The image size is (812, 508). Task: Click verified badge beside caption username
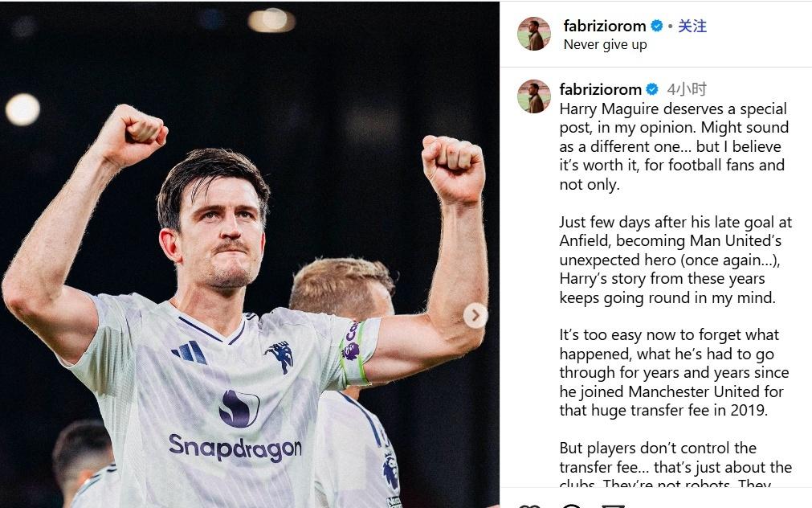(652, 89)
